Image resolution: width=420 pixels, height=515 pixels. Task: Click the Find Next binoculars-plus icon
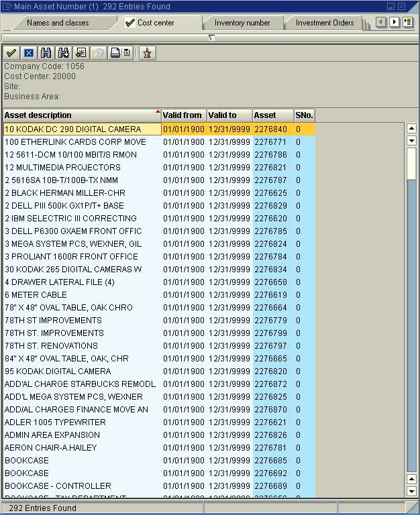point(64,53)
